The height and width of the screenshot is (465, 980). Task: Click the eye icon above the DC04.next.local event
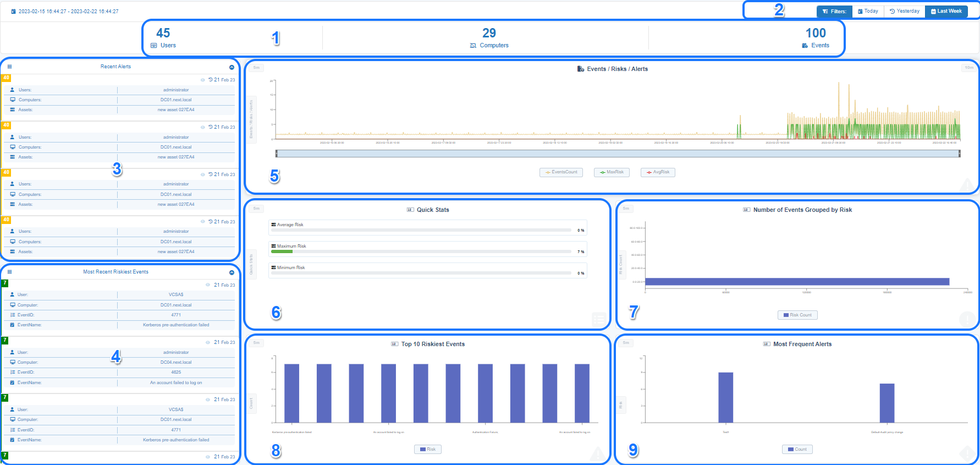tap(208, 342)
